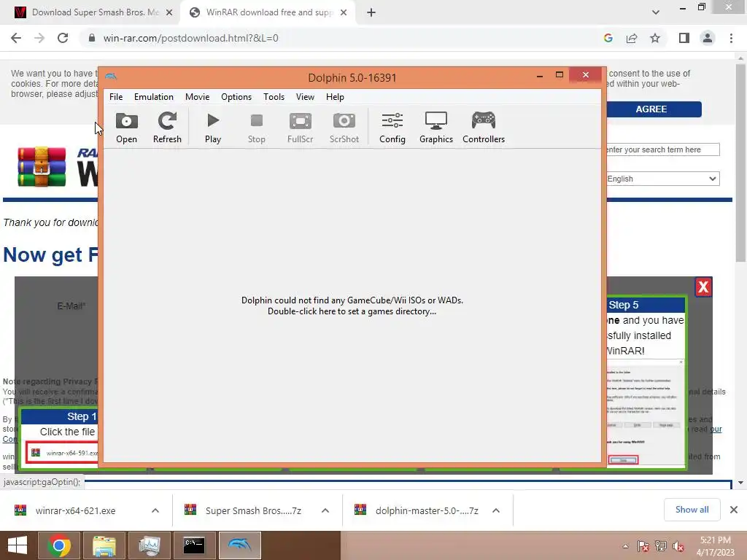Click the WinRAR site search field
747x560 pixels.
(662, 149)
